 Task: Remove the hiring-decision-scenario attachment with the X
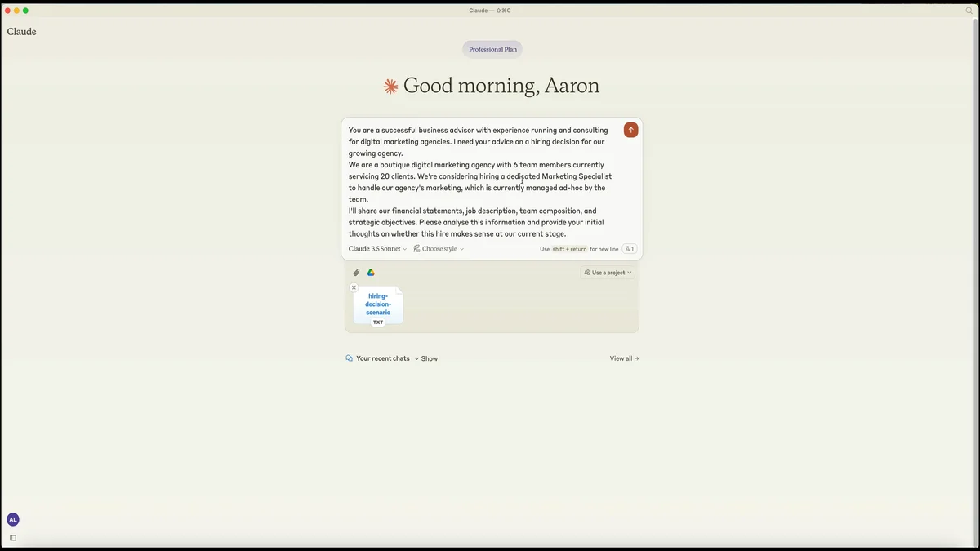point(354,287)
